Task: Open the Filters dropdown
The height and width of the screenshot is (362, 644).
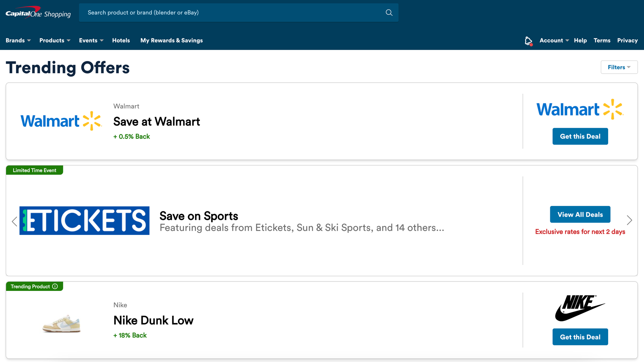Action: coord(619,67)
